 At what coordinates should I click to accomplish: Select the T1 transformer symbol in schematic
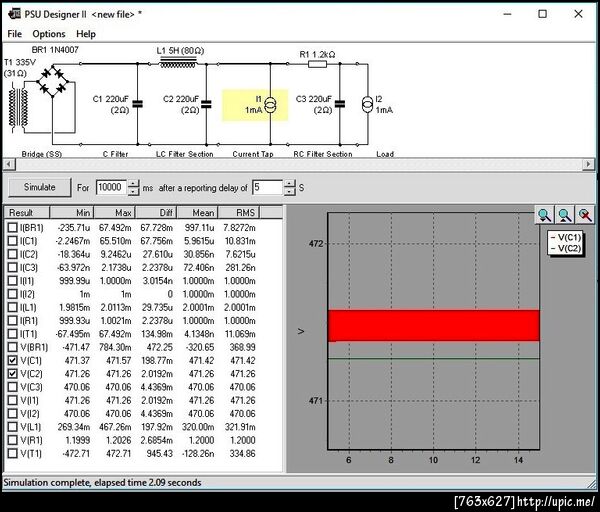pyautogui.click(x=19, y=108)
